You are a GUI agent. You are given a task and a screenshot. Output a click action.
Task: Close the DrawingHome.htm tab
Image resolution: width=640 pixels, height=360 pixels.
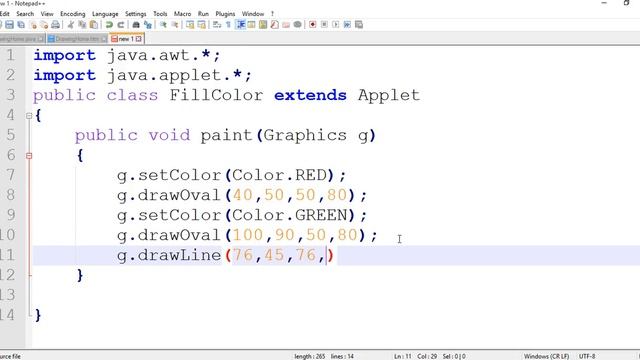pos(104,39)
